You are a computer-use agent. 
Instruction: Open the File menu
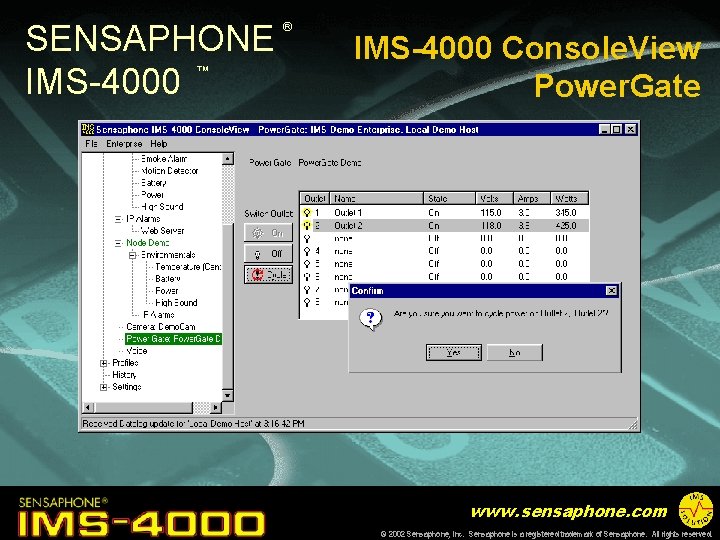pos(91,144)
